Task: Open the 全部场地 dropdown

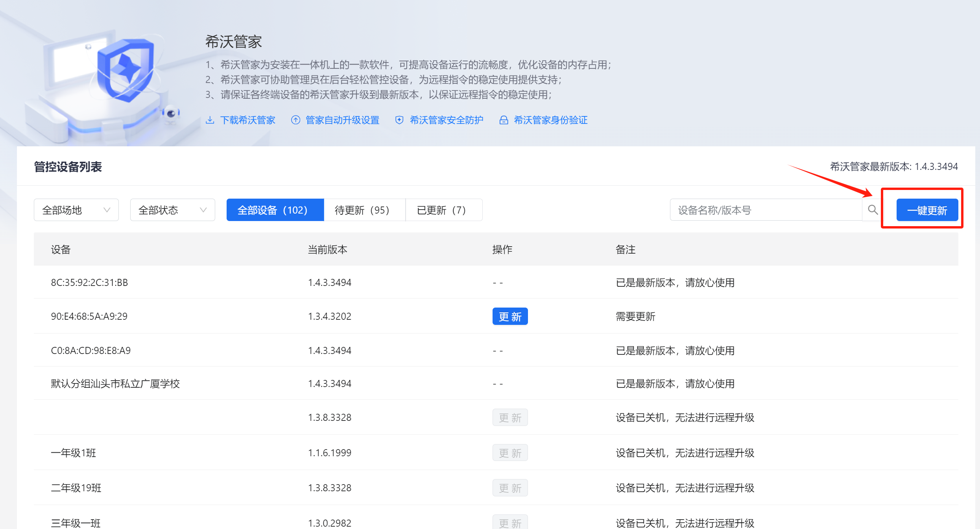Action: pos(76,210)
